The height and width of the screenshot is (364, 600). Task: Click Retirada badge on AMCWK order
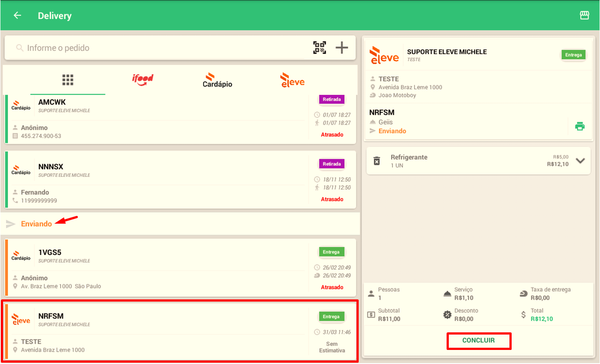coord(332,99)
